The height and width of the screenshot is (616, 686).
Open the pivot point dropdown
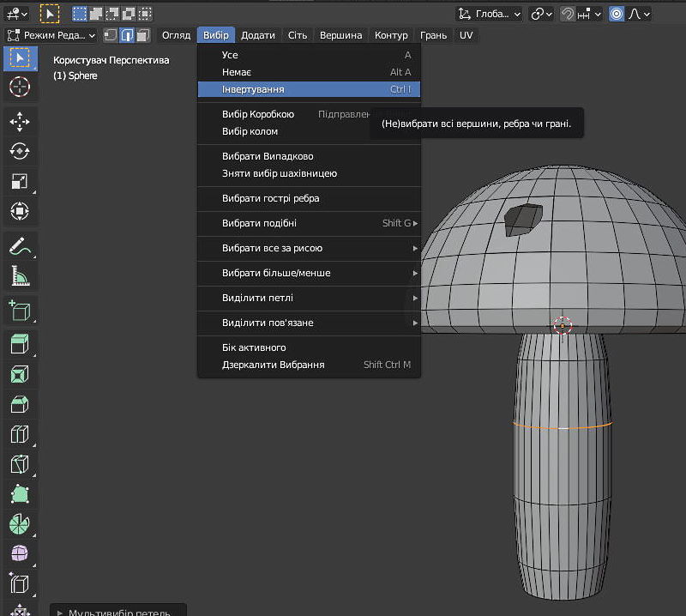[542, 14]
